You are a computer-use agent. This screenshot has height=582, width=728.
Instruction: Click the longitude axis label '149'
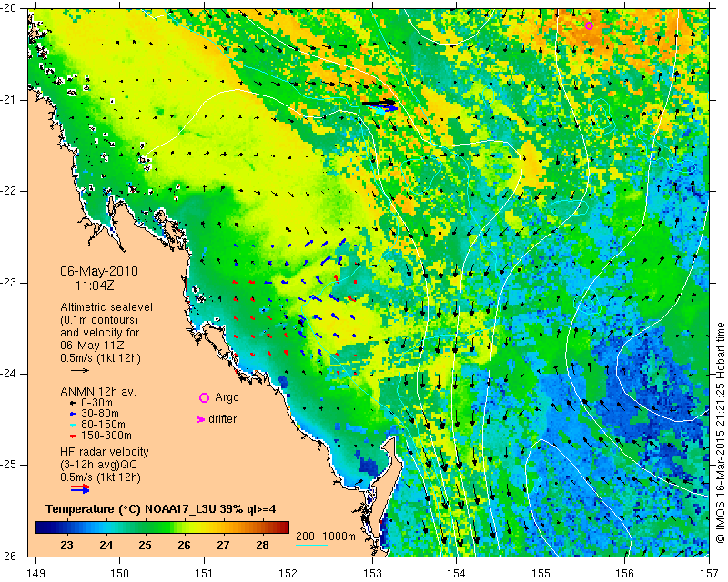click(35, 574)
